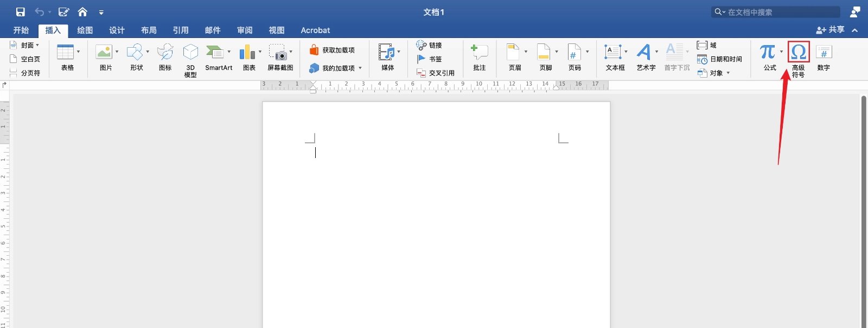Click the ruler tab selector icon
This screenshot has width=868, height=328.
tap(5, 85)
